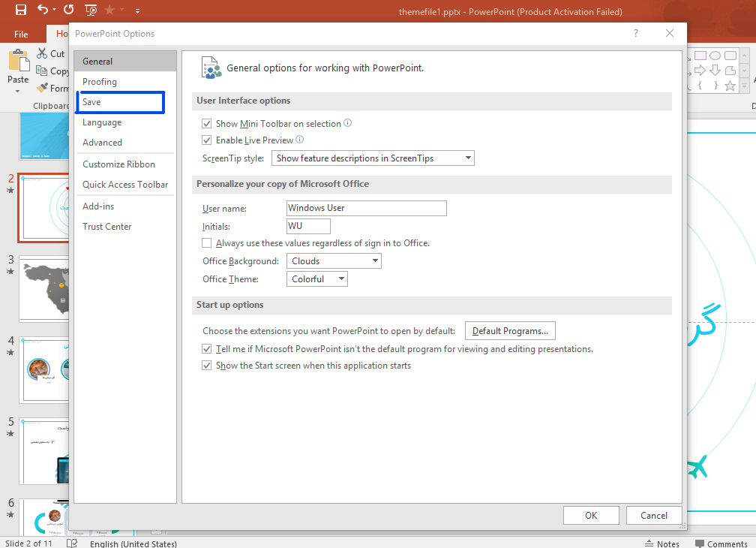Select slide 4 thumbnail
756x548 pixels.
pyautogui.click(x=44, y=370)
